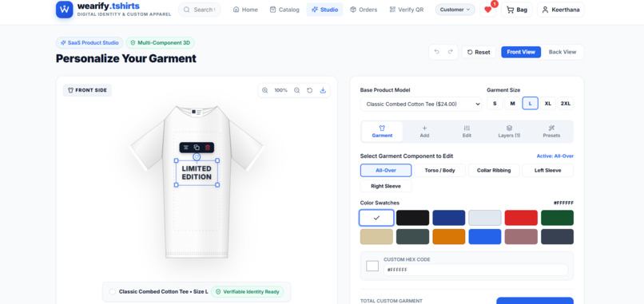Click the rotate handle above the text box
The width and height of the screenshot is (644, 304).
tap(197, 156)
